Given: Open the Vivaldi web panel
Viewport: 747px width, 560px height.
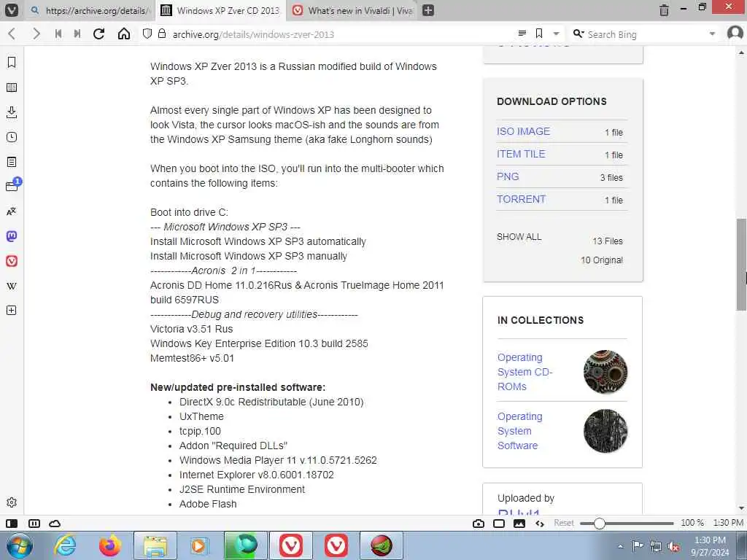Looking at the screenshot, I should [12, 261].
